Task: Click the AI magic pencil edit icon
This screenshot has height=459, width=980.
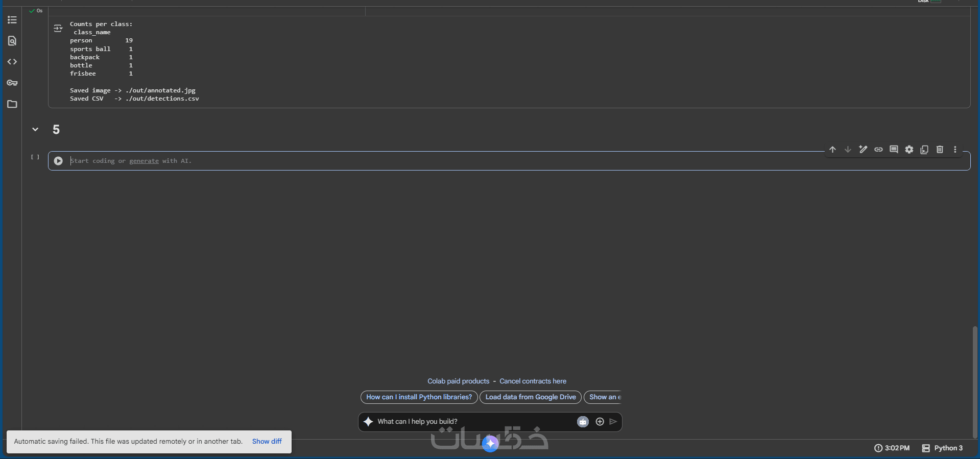Action: pos(863,150)
